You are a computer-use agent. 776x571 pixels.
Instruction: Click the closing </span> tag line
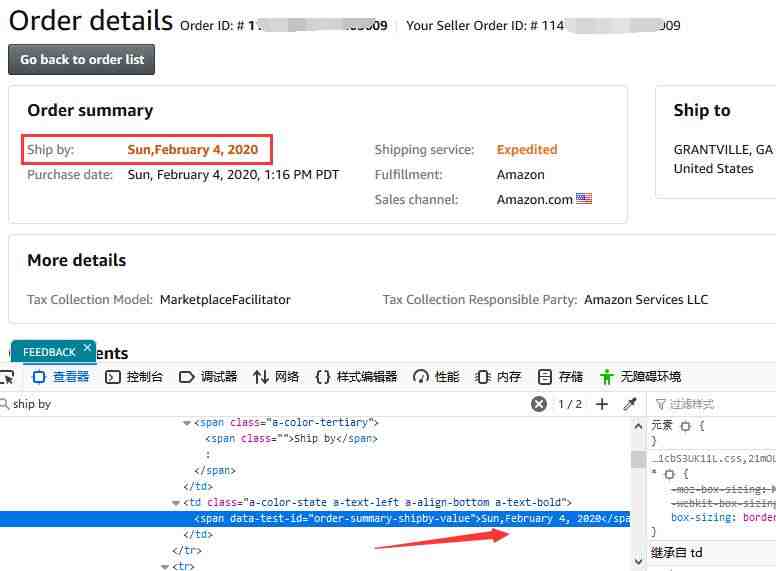tap(215, 471)
